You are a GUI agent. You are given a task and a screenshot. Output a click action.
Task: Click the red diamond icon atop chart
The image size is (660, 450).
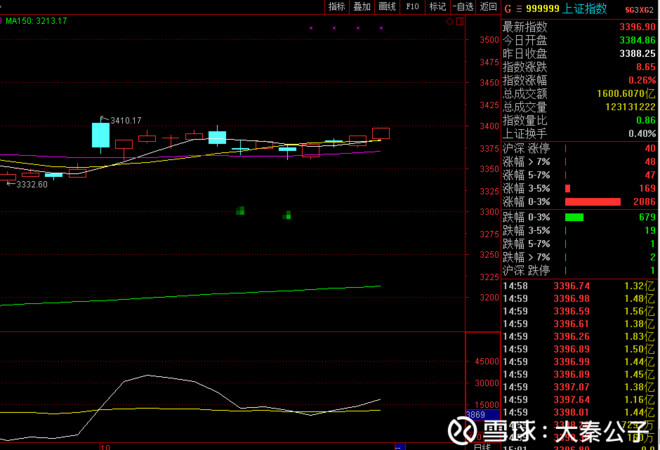pyautogui.click(x=450, y=21)
